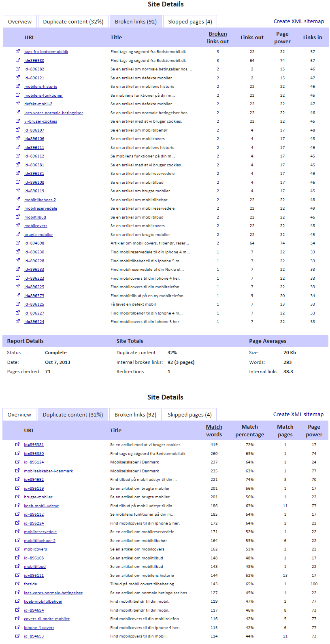Click external link icon beside iphone-4-covers
The width and height of the screenshot is (330, 644).
point(17,627)
